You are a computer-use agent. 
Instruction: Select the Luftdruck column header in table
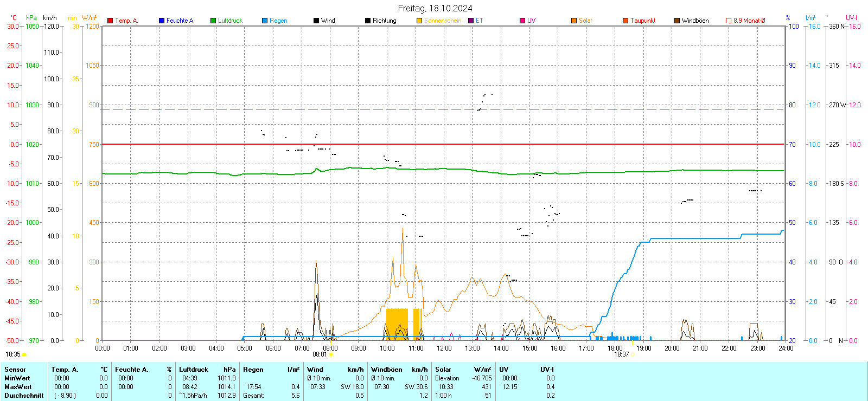click(194, 370)
